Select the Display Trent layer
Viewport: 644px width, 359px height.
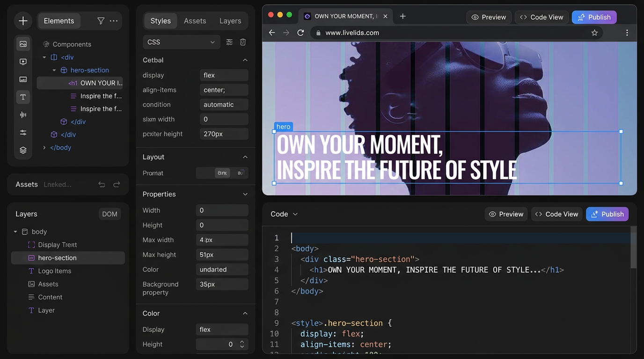tap(52, 245)
